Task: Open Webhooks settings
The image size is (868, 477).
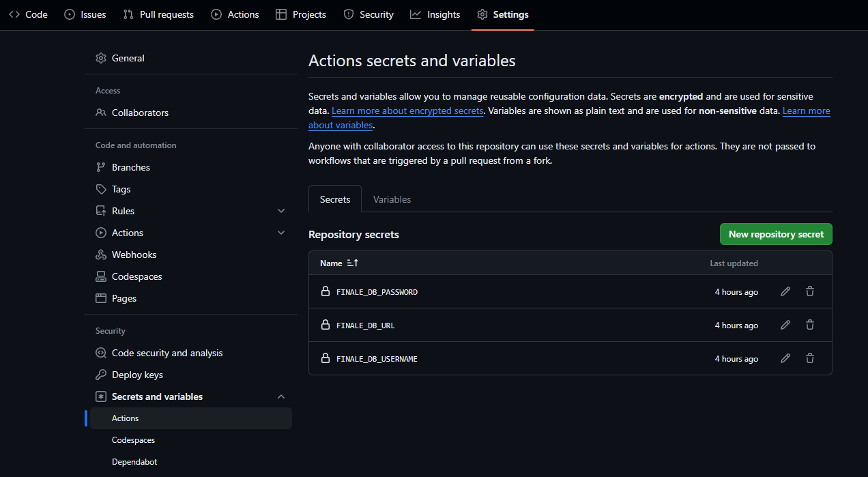Action: tap(191, 255)
